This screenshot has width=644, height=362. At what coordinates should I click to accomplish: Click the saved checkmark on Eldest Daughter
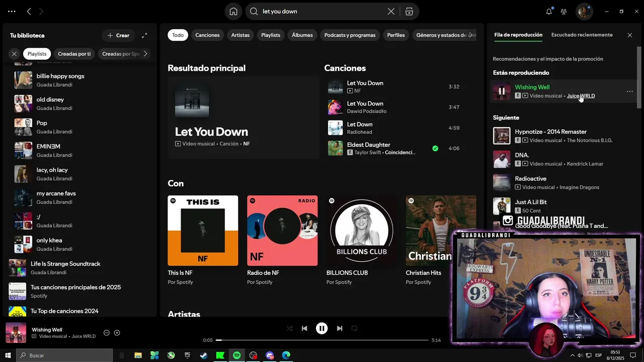[435, 148]
